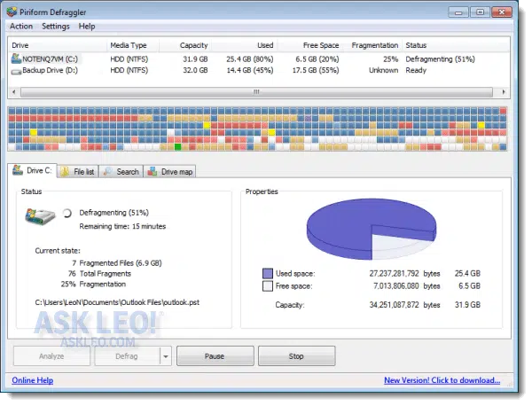
Task: Click 'Remaining time: 15 minutes' text
Action: pos(122,226)
